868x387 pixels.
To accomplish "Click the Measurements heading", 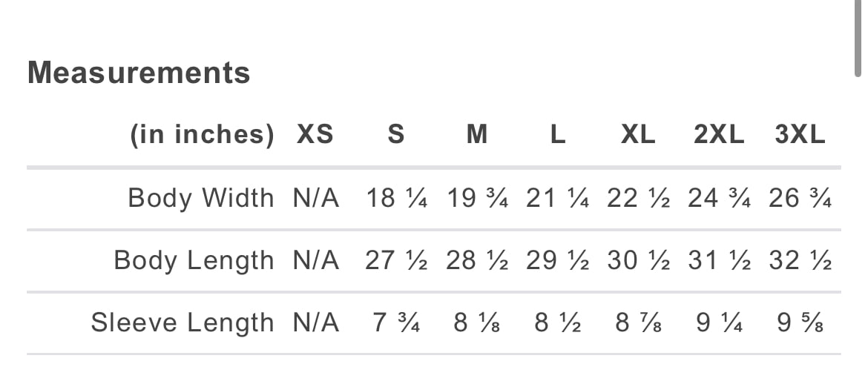I will pos(139,73).
